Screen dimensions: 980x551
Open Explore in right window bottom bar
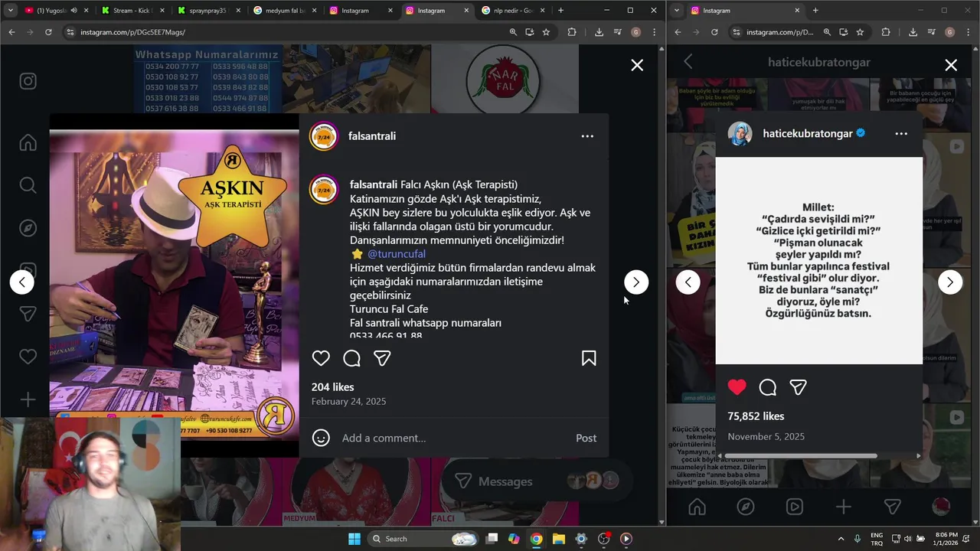[745, 507]
